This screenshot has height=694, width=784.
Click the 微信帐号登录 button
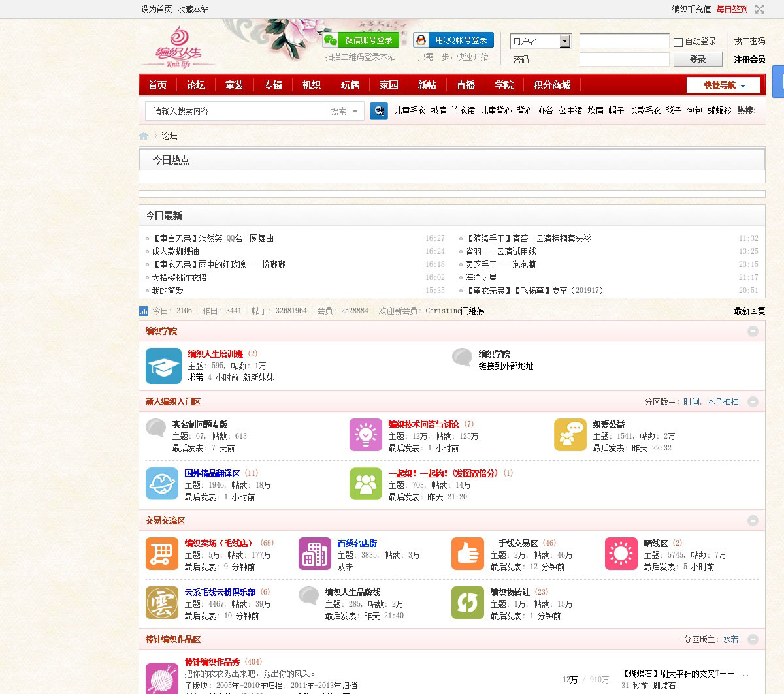[361, 40]
